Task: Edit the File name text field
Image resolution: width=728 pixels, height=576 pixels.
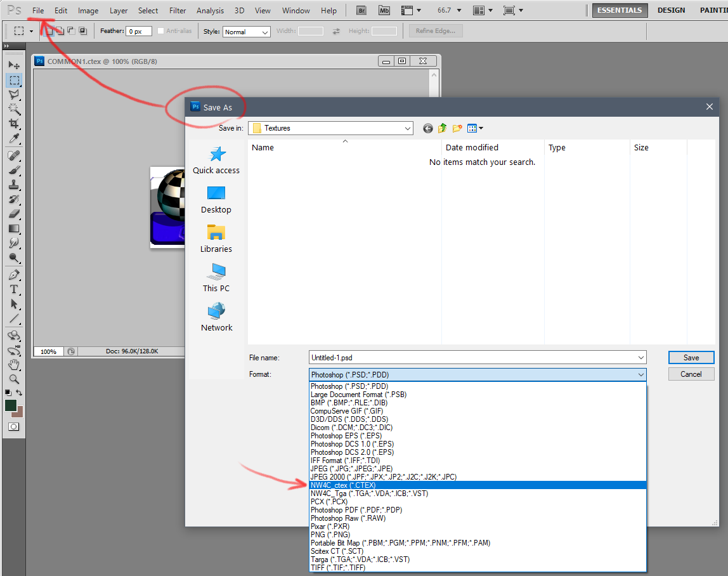Action: [472, 358]
